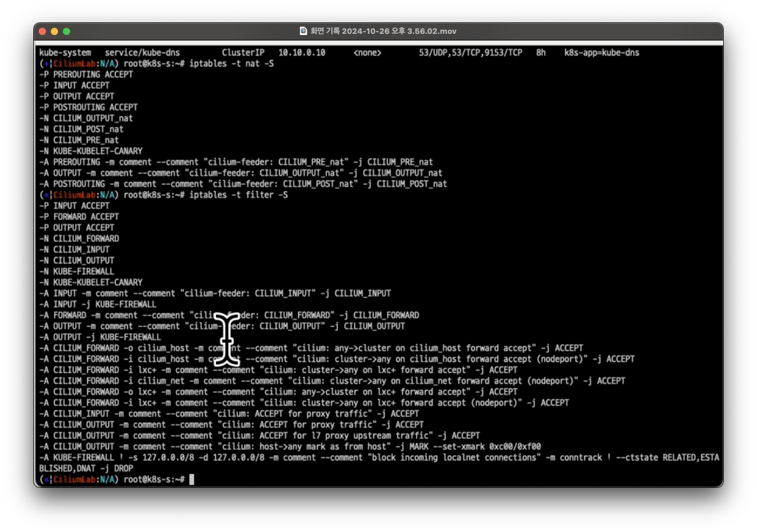Click the wrapped text 'BLISHED,DNAT -j DROP'
Viewport: 757px width, 532px height.
tap(86, 469)
